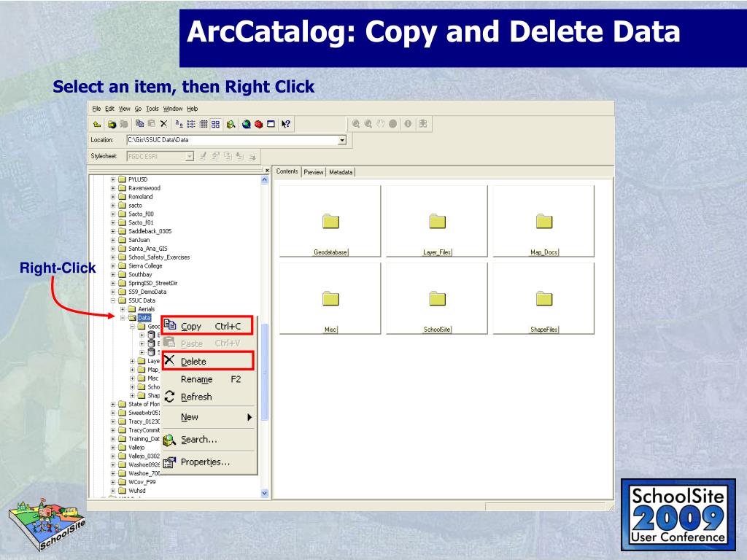Click the Delete X icon in the toolbar
Viewport: 747px width, 560px height.
(164, 124)
